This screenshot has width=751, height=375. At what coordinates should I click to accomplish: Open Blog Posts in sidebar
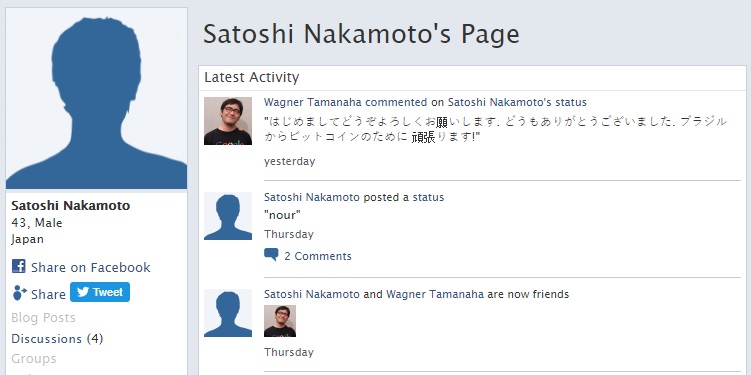[43, 318]
